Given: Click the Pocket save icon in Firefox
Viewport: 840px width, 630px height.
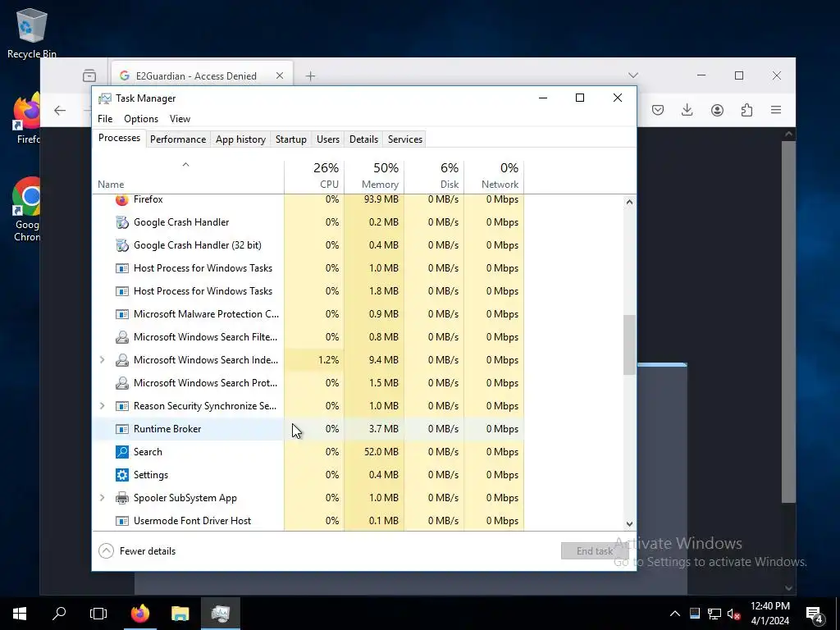Looking at the screenshot, I should coord(658,110).
